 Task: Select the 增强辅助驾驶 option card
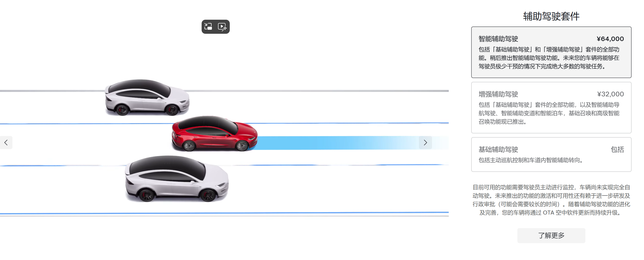coord(551,108)
